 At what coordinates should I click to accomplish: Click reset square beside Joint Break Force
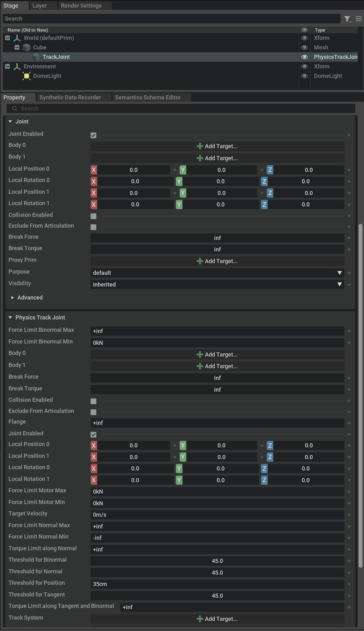pyautogui.click(x=349, y=238)
